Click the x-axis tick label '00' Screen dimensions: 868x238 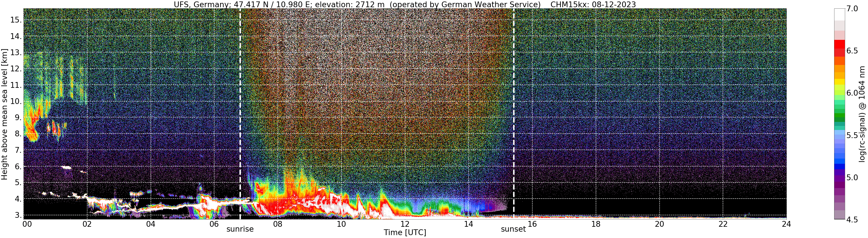tap(27, 224)
